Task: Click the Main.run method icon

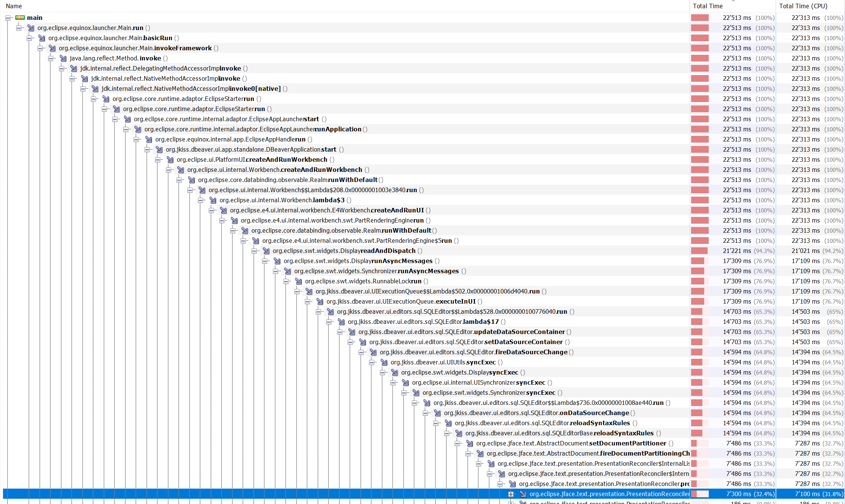Action: pyautogui.click(x=31, y=28)
